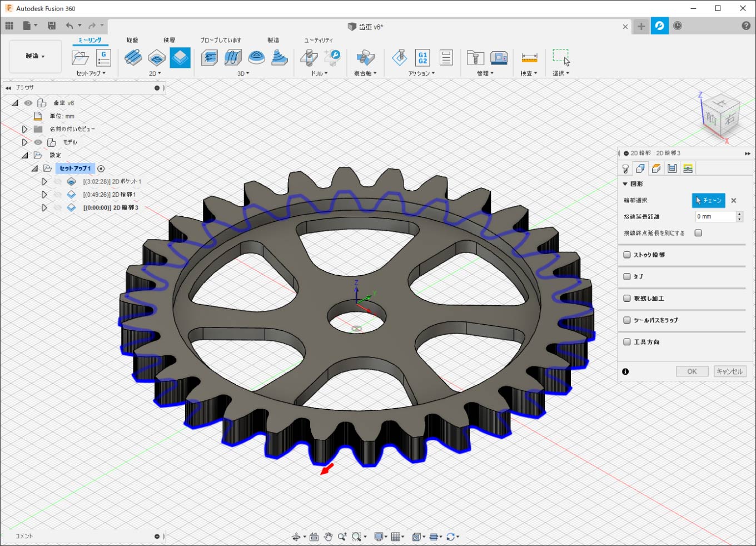The width and height of the screenshot is (756, 546).
Task: Click the 2D Pocket toolbar icon
Action: (157, 57)
